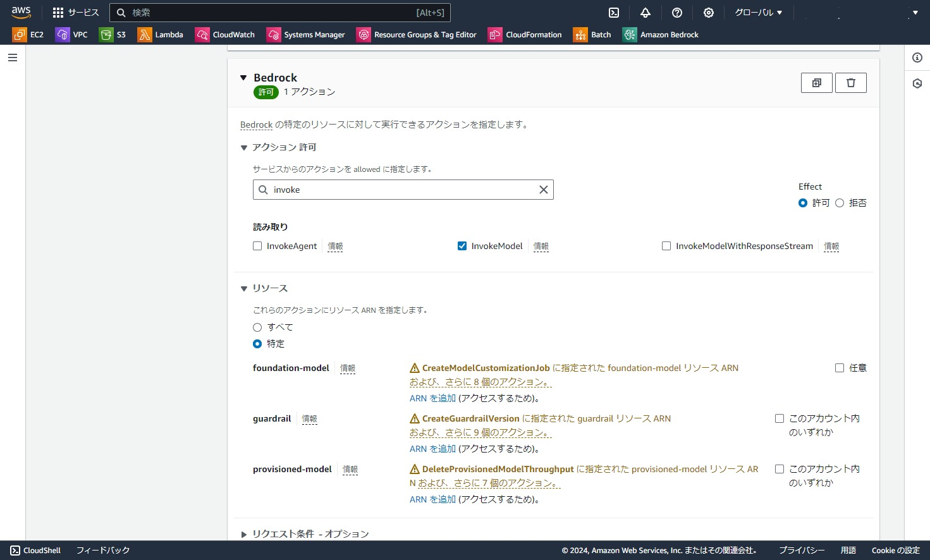Click the AWS logo home icon
The height and width of the screenshot is (560, 930).
tap(21, 12)
